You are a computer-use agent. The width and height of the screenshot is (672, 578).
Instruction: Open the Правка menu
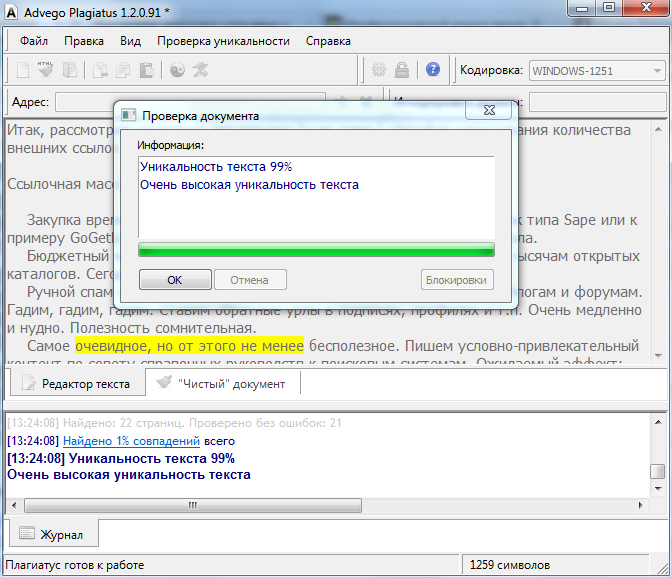tap(84, 41)
